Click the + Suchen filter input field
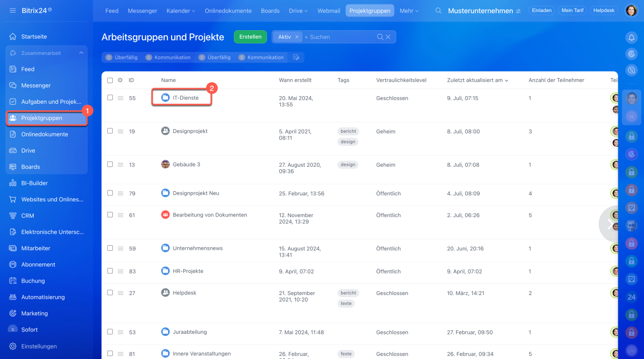 [340, 37]
